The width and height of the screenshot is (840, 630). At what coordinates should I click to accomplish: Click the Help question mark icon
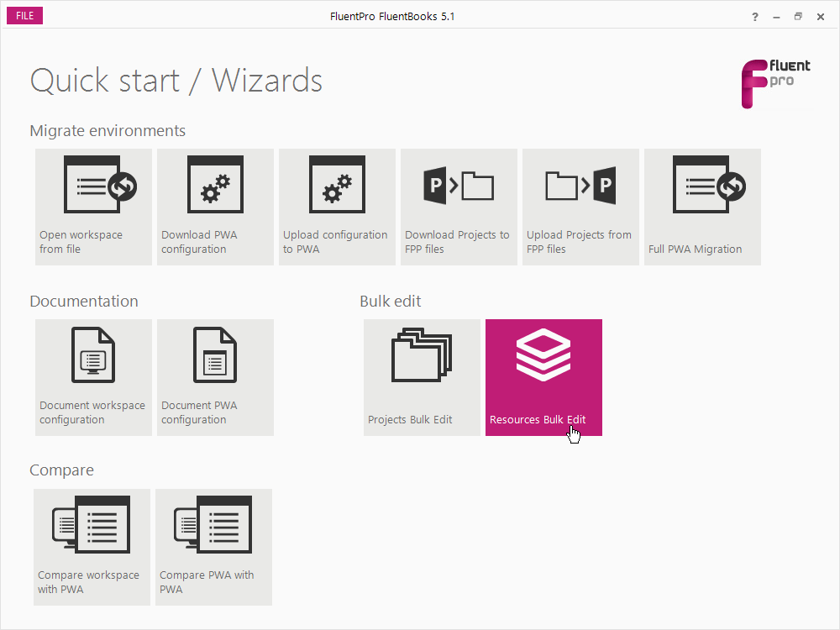[x=755, y=17]
